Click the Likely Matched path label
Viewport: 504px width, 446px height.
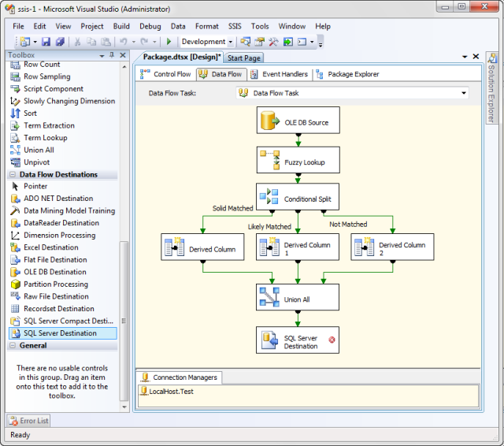coord(269,226)
